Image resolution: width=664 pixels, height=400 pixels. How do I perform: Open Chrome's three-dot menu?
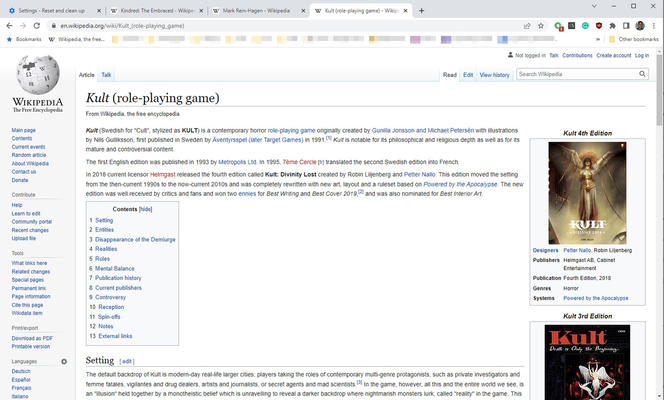pos(653,26)
